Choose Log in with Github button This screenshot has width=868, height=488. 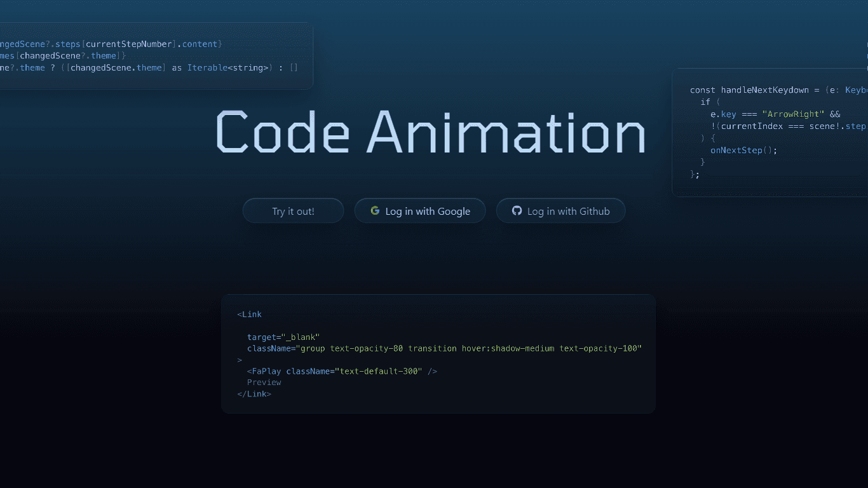click(x=560, y=211)
